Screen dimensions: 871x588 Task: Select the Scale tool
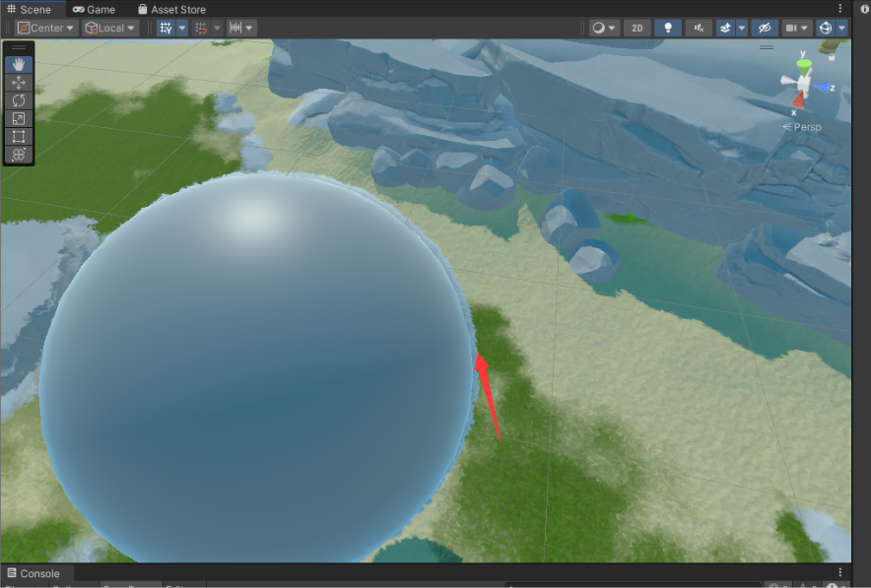pyautogui.click(x=19, y=118)
